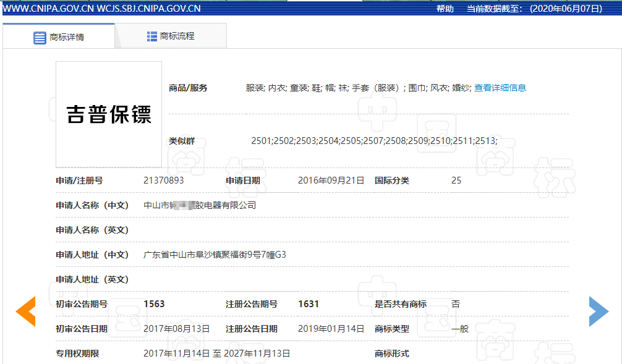
Task: Click the 类似群 label
Action: [182, 141]
